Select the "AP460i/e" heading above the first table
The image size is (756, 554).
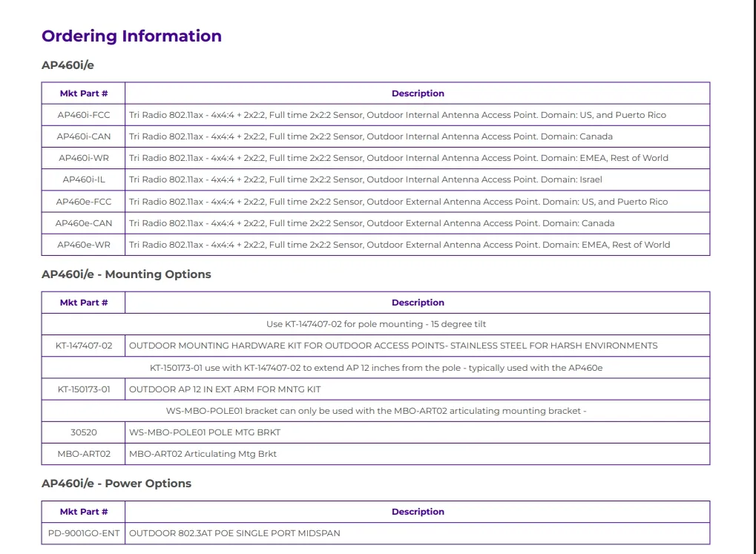(x=68, y=65)
